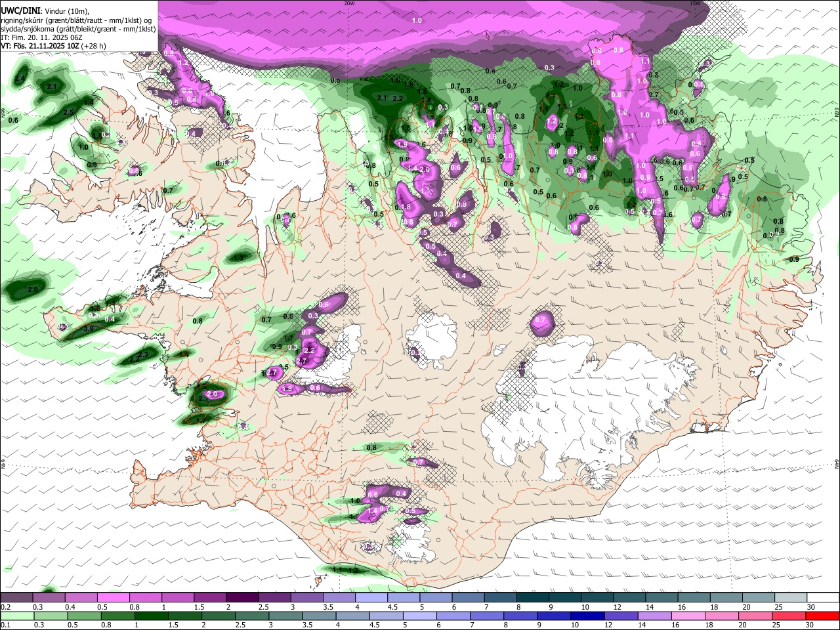Click the palest green rain swatch between 0.1 and 0.3
Screen dimensions: 840x630
17,616
